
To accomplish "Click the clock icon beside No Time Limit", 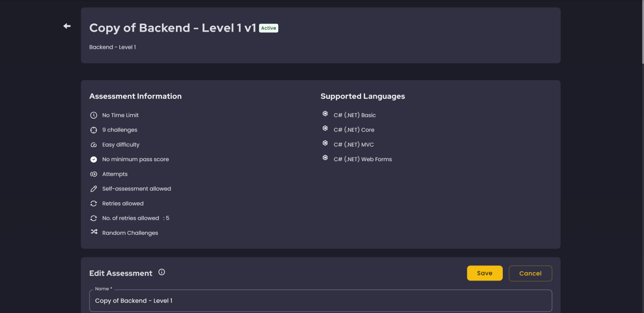I will pyautogui.click(x=94, y=115).
